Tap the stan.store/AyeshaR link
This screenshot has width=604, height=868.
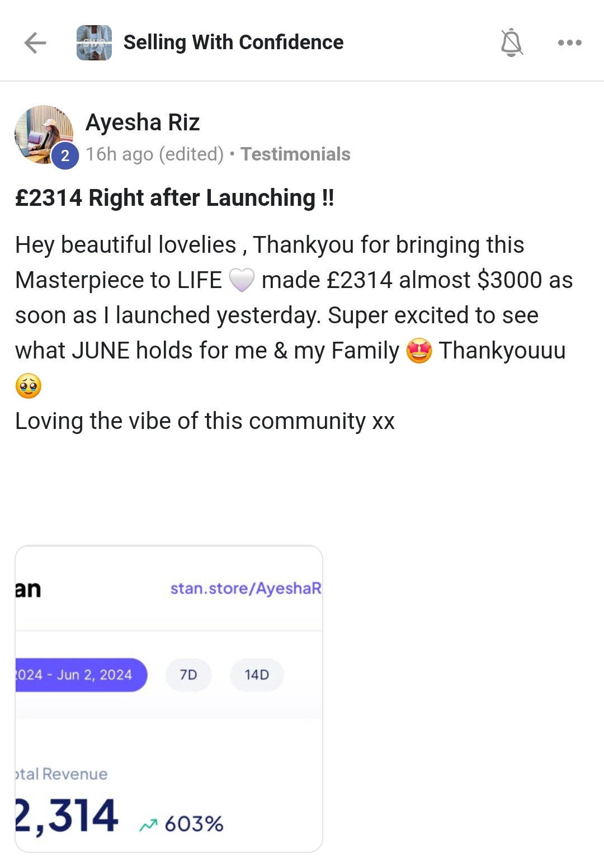pos(246,588)
